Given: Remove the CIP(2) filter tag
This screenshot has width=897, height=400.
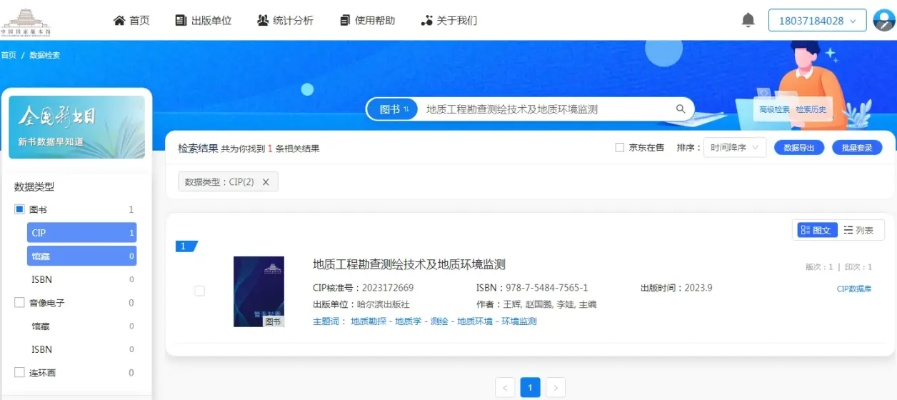Looking at the screenshot, I should tap(266, 182).
